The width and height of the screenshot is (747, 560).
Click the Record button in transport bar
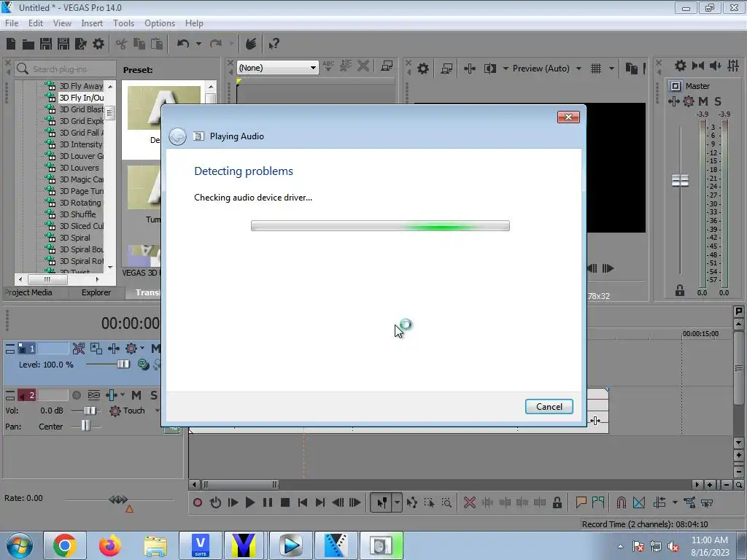pos(198,502)
